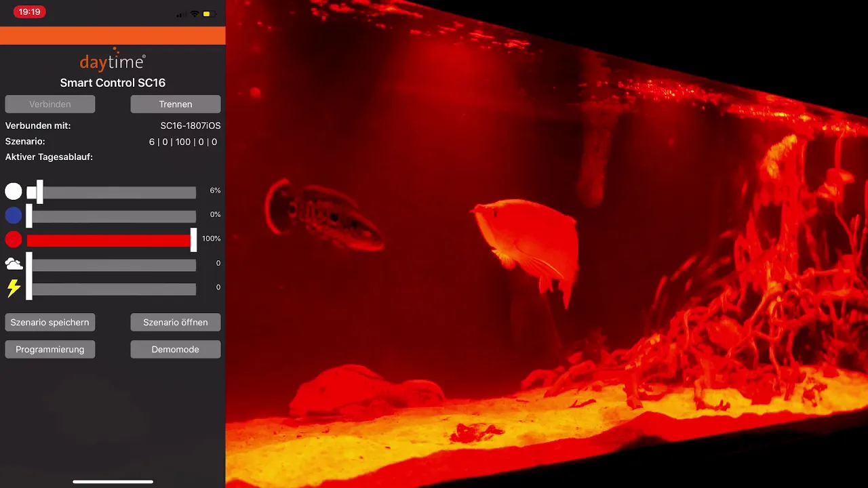Click the cloud intensity slider track
The height and width of the screenshot is (488, 868).
click(111, 265)
